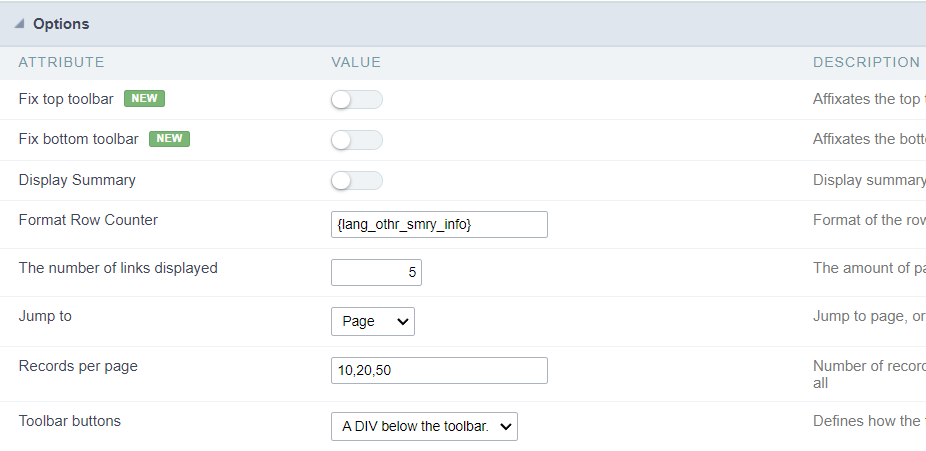
Task: Click the Toolbar buttons attribute label
Action: (x=70, y=421)
